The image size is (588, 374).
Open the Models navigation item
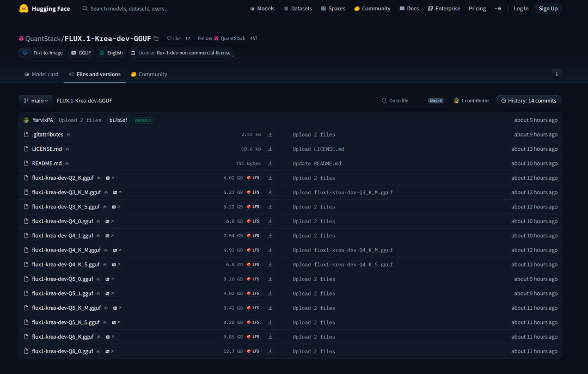(262, 8)
